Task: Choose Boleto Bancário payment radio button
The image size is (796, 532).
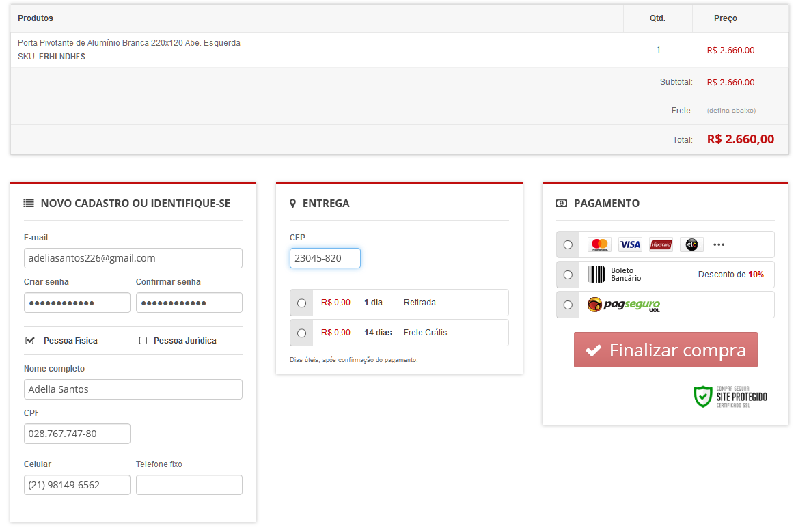Action: (x=568, y=275)
